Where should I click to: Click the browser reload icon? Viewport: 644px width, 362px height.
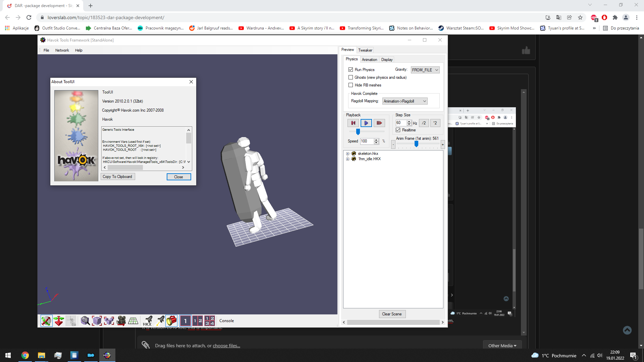click(x=29, y=17)
